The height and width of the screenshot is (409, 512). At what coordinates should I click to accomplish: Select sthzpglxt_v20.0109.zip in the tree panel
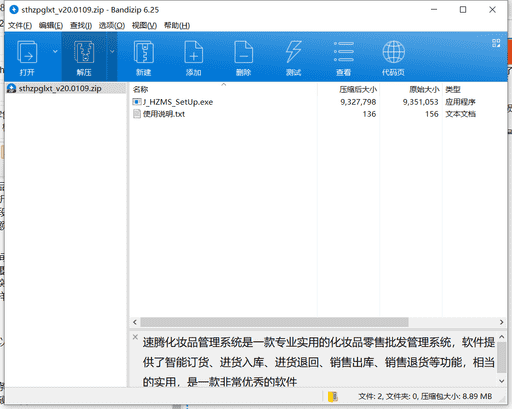(x=60, y=88)
